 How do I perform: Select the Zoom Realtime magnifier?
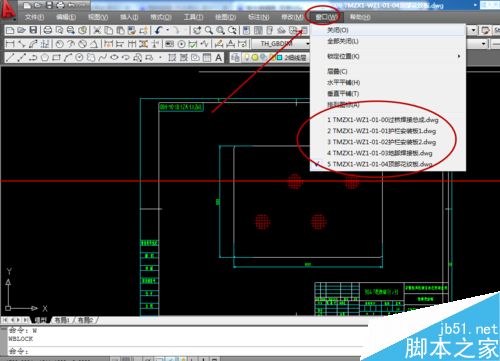point(209,30)
